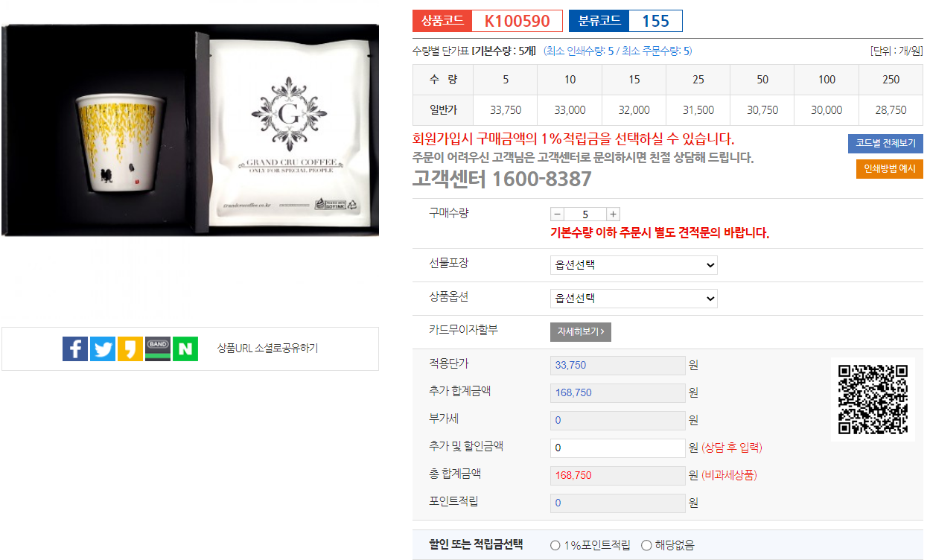The width and height of the screenshot is (930, 560).
Task: Click the 추가 및 할인금액 input field
Action: pyautogui.click(x=618, y=448)
